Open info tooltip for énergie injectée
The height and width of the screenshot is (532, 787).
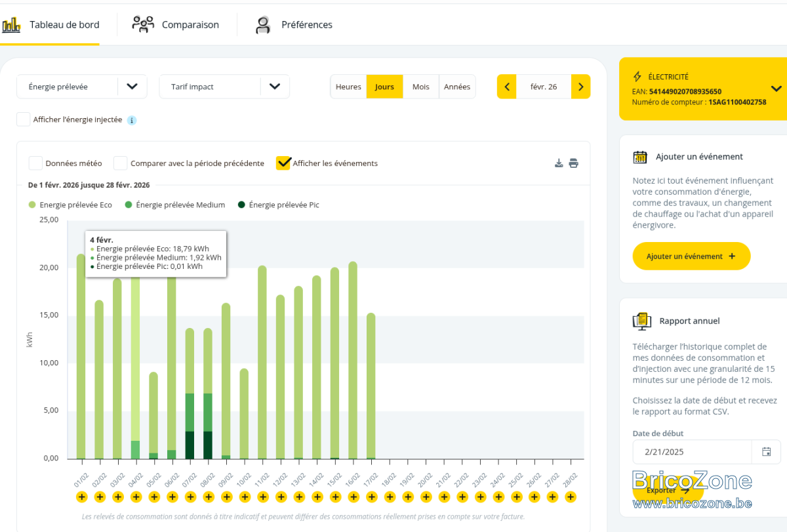[x=131, y=120]
